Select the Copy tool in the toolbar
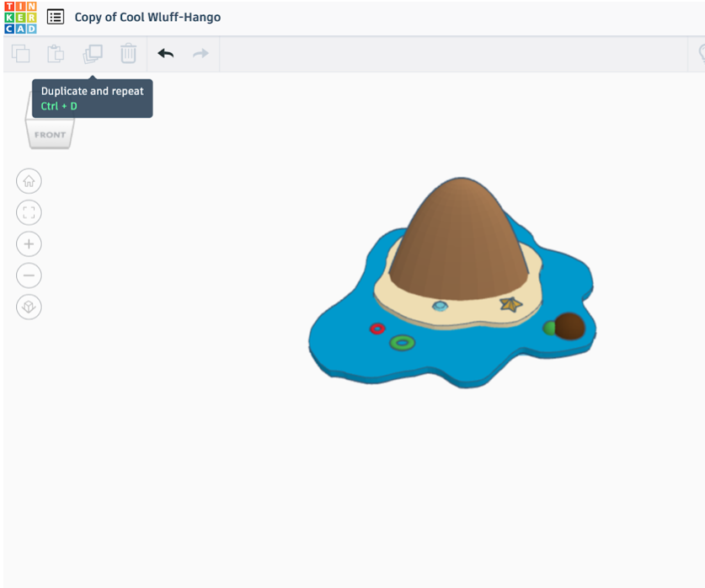Image resolution: width=705 pixels, height=588 pixels. 21,53
